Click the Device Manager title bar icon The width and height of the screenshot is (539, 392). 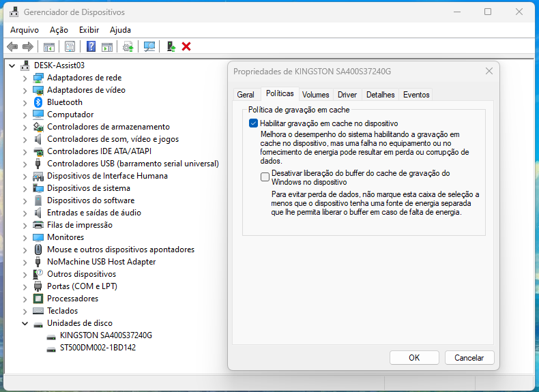[14, 12]
